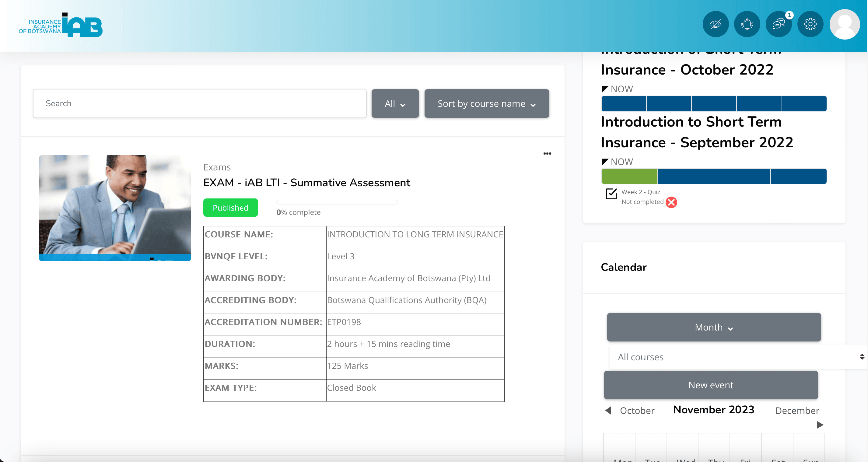
Task: Click the course thumbnail image
Action: tap(115, 208)
